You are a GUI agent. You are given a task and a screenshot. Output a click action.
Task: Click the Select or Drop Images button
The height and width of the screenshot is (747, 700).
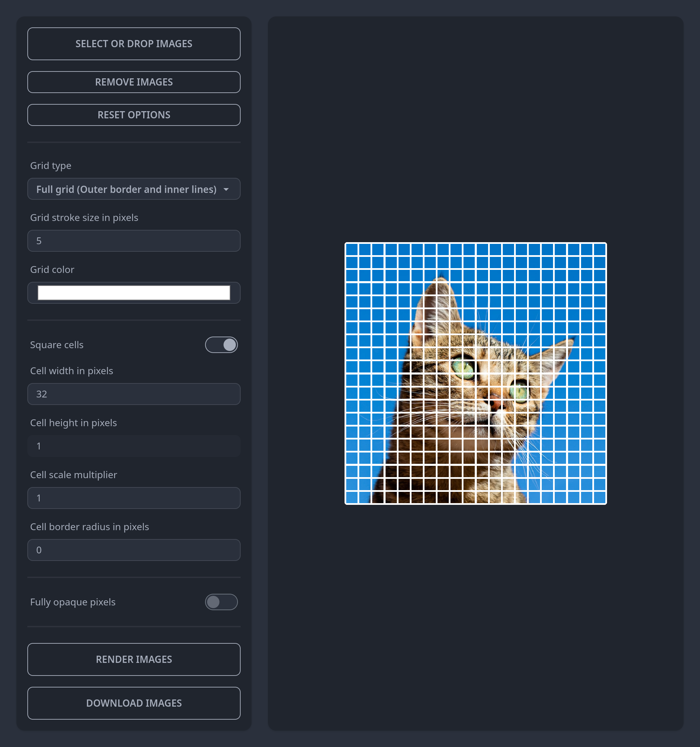point(134,43)
